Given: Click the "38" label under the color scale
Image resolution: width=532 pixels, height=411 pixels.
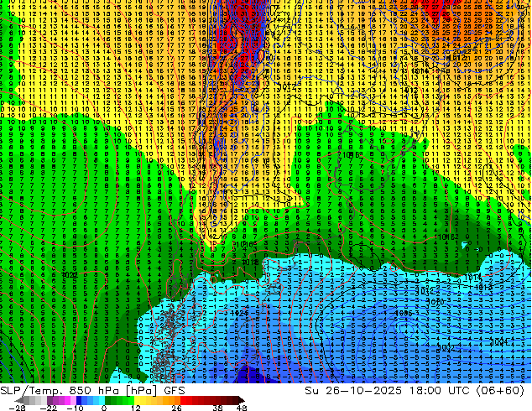Looking at the screenshot, I should pos(218,408).
